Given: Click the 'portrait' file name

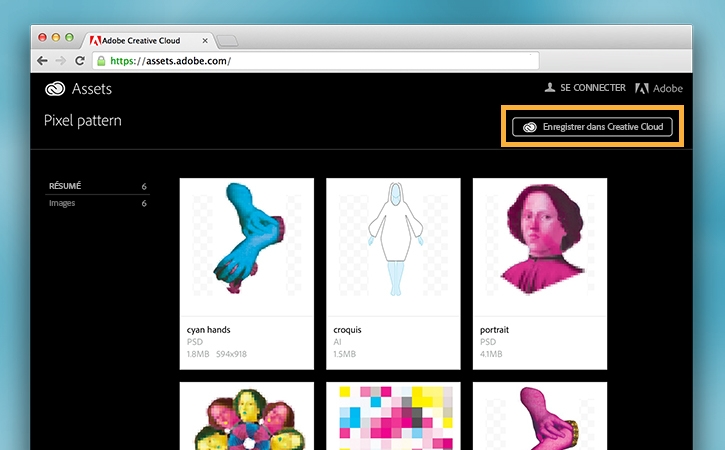Looking at the screenshot, I should click(x=494, y=330).
